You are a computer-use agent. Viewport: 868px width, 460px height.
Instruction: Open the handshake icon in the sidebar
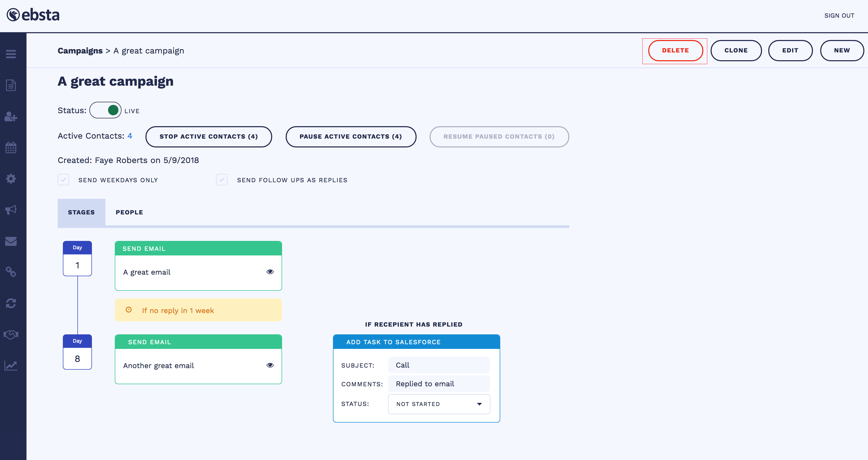pyautogui.click(x=11, y=334)
